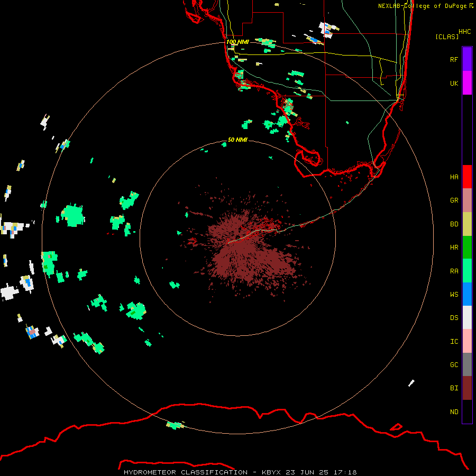Click the UK magenta legend swatch

(x=467, y=83)
